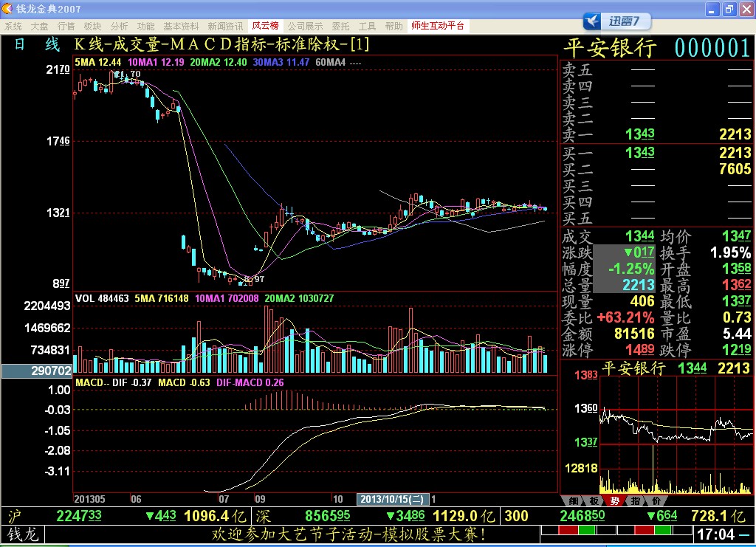
Task: Open the 师生互动平台 menu item
Action: click(x=438, y=26)
